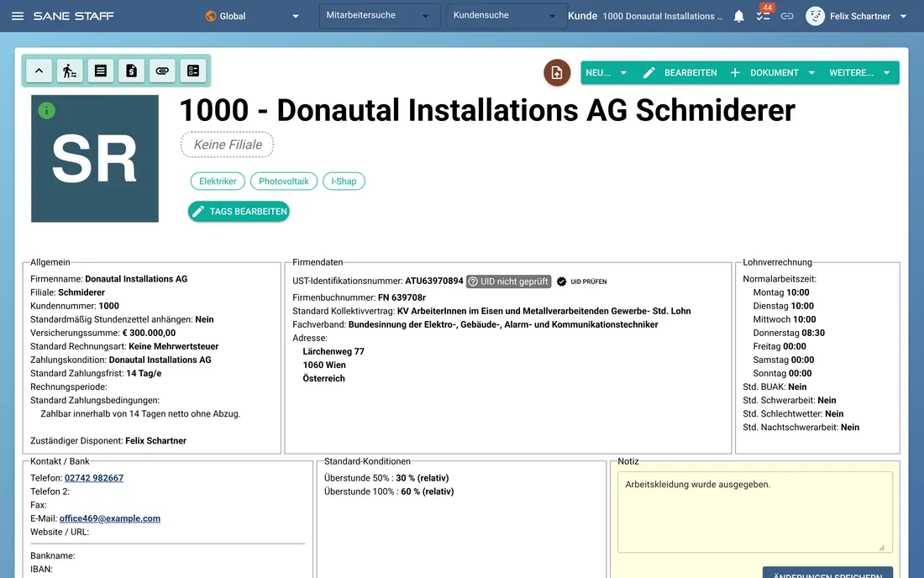Click the SR customer logo tile
Screen dimensions: 924x578
[x=95, y=159]
